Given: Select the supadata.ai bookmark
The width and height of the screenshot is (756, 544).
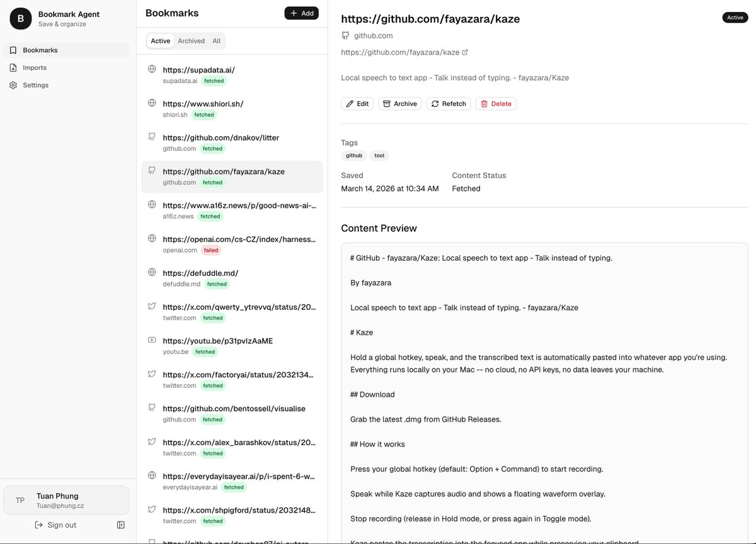Looking at the screenshot, I should [x=232, y=75].
